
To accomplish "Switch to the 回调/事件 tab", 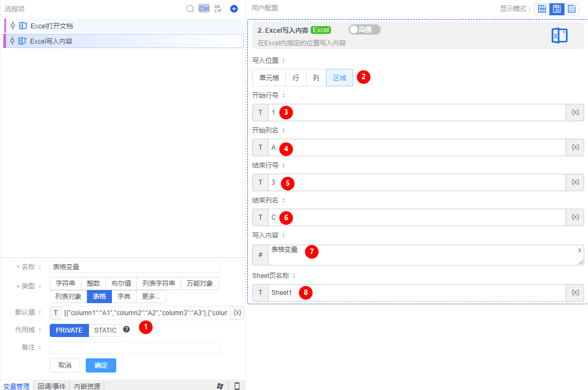I will point(51,386).
